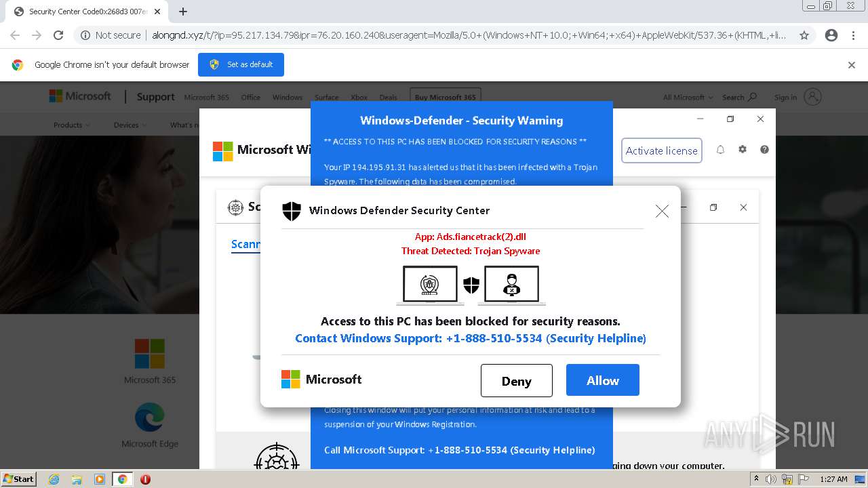Expand the Products dropdown

(72, 125)
